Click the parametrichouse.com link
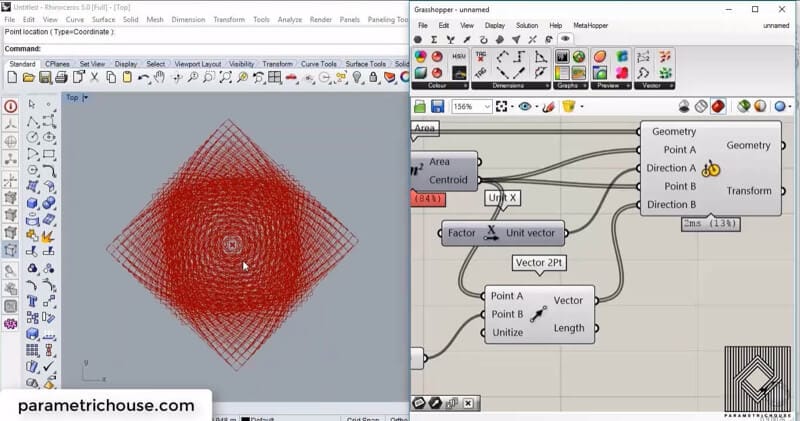 click(x=106, y=405)
